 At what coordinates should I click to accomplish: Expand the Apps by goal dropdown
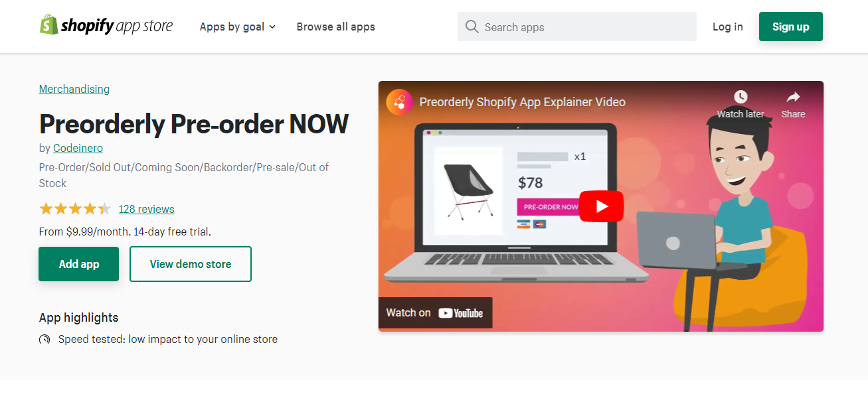(237, 27)
